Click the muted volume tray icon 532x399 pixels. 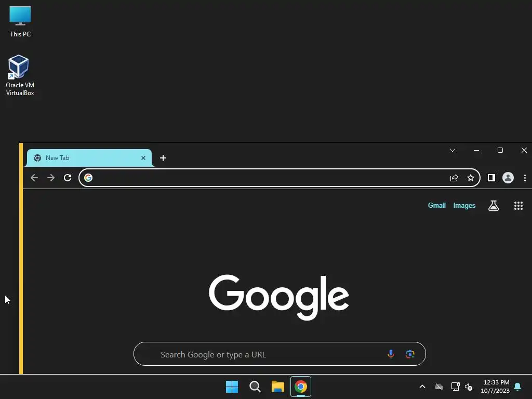[469, 387]
